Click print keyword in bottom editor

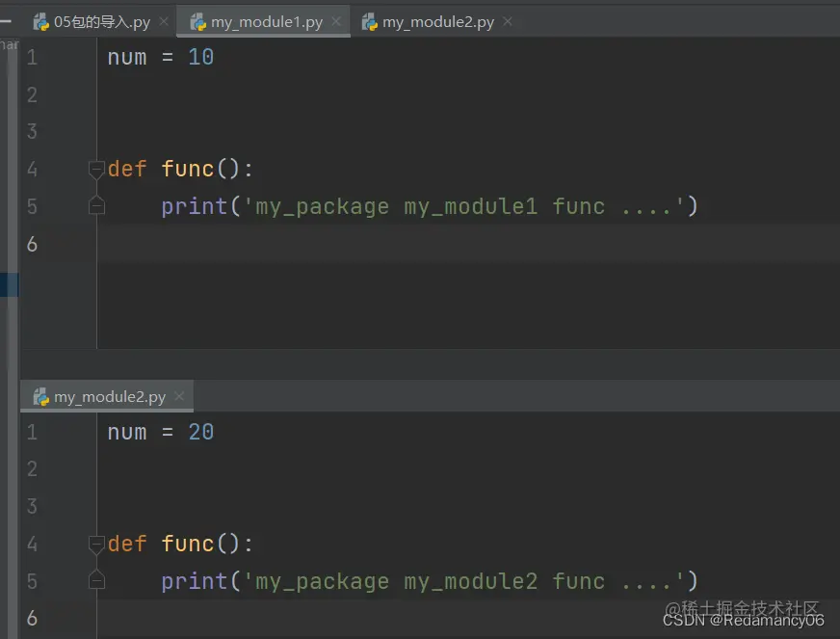195,581
